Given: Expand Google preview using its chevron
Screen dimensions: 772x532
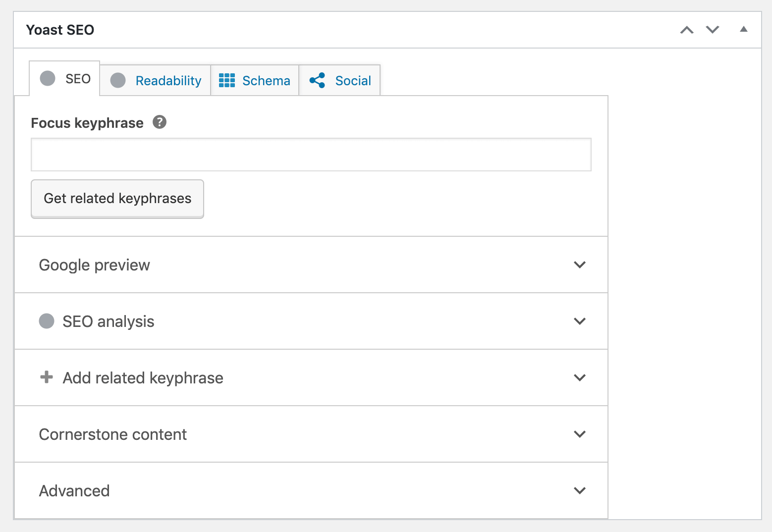Looking at the screenshot, I should pos(580,265).
